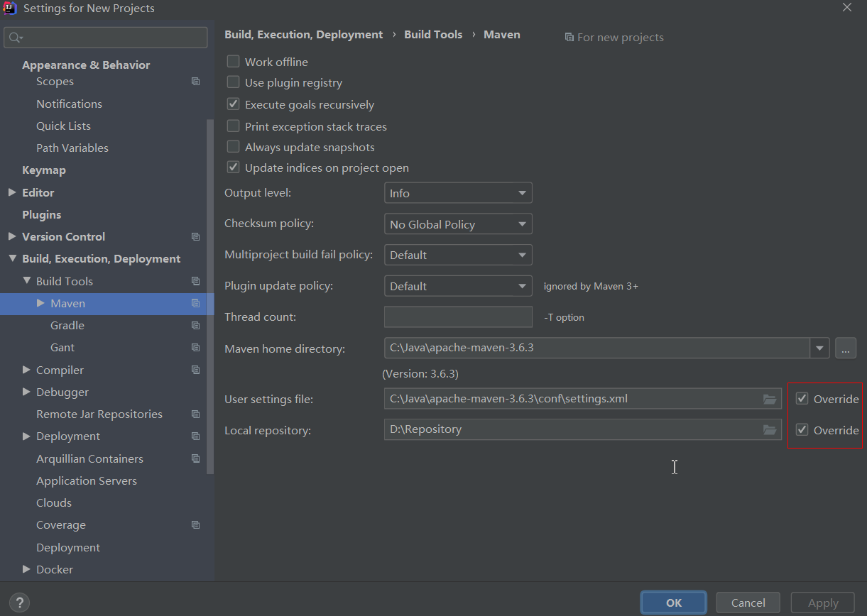This screenshot has width=867, height=616.
Task: Click the Thread count input field
Action: 458,317
